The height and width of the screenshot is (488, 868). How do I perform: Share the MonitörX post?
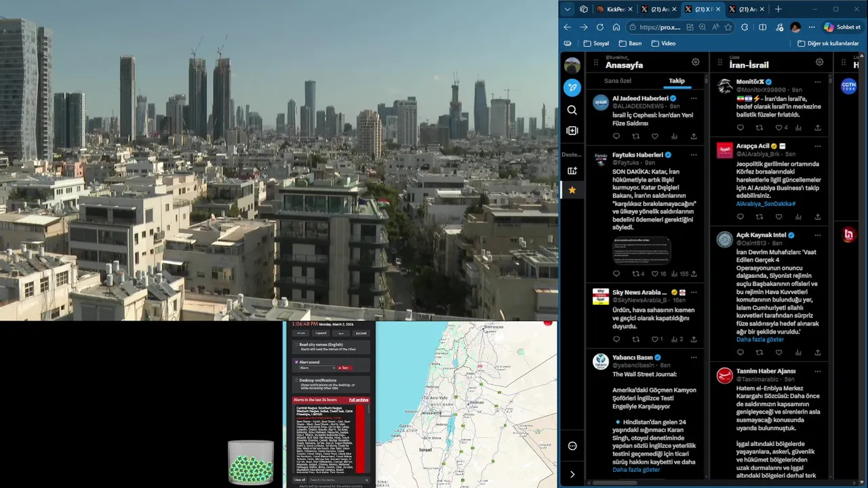pyautogui.click(x=818, y=127)
